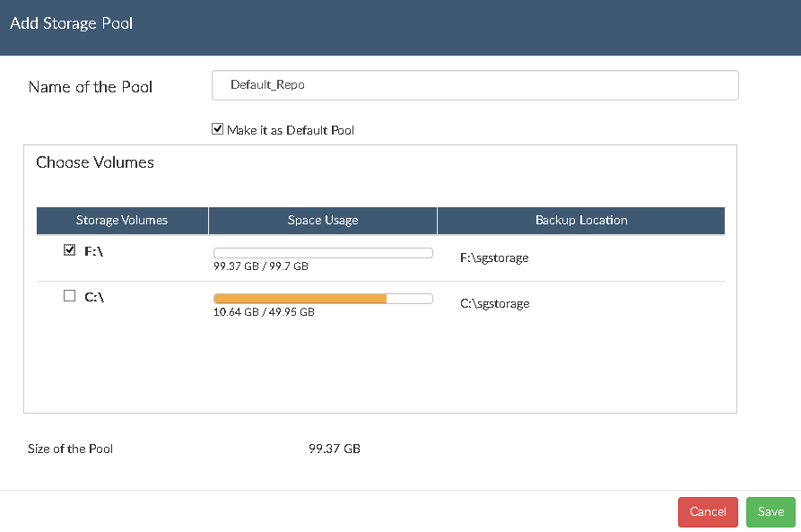The height and width of the screenshot is (532, 801).
Task: Click the Size of the Pool label
Action: pos(71,449)
